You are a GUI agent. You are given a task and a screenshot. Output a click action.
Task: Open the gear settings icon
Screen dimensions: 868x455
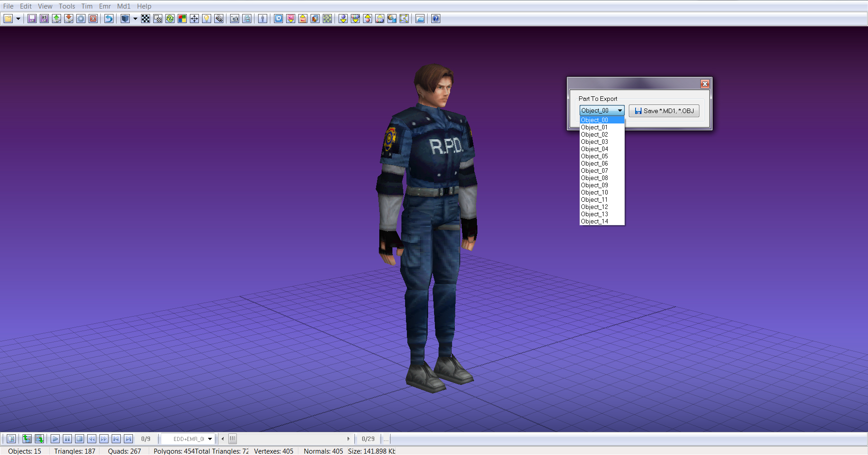coord(81,19)
